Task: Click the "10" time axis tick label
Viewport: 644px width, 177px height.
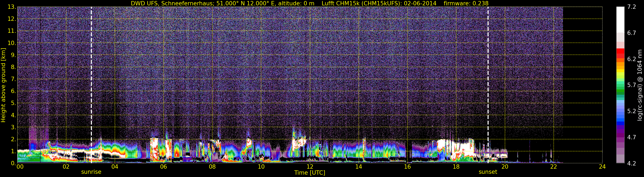Action: coord(261,167)
